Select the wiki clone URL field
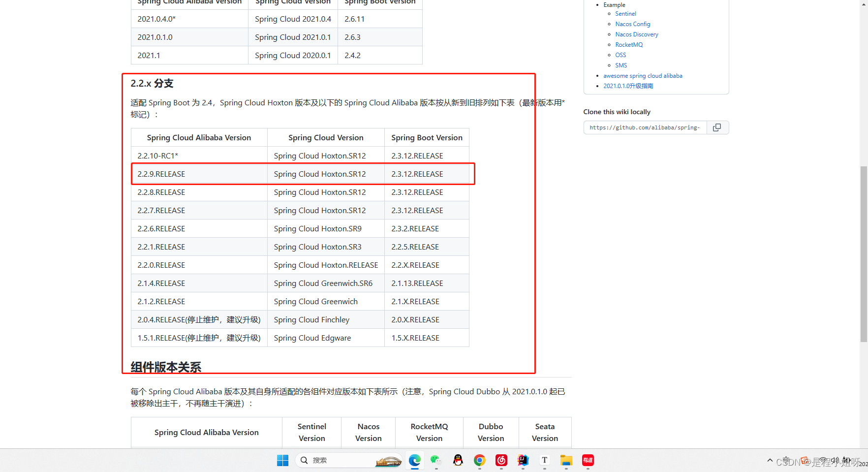The height and width of the screenshot is (472, 868). click(645, 127)
